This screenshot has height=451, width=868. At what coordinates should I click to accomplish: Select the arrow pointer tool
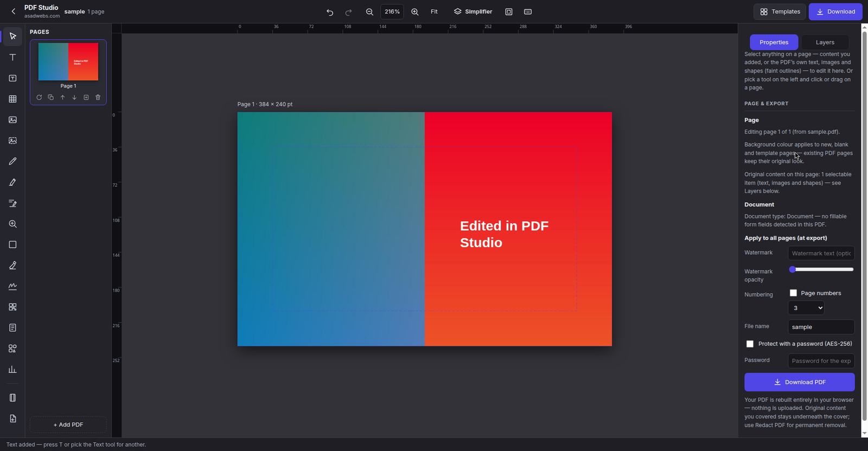tap(12, 36)
